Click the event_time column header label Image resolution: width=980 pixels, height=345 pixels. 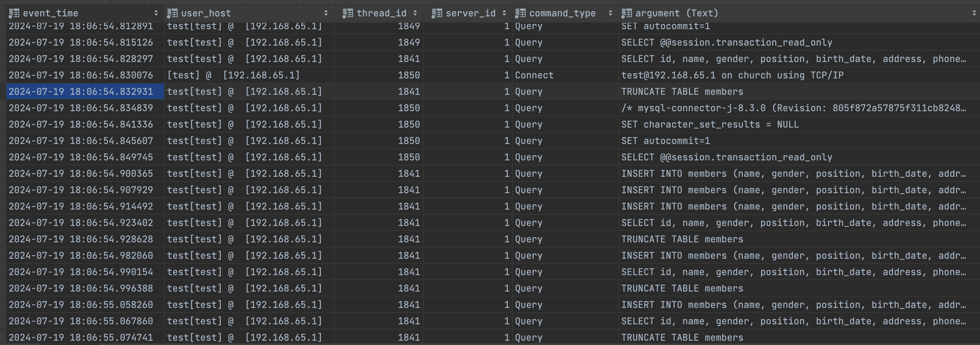point(51,13)
